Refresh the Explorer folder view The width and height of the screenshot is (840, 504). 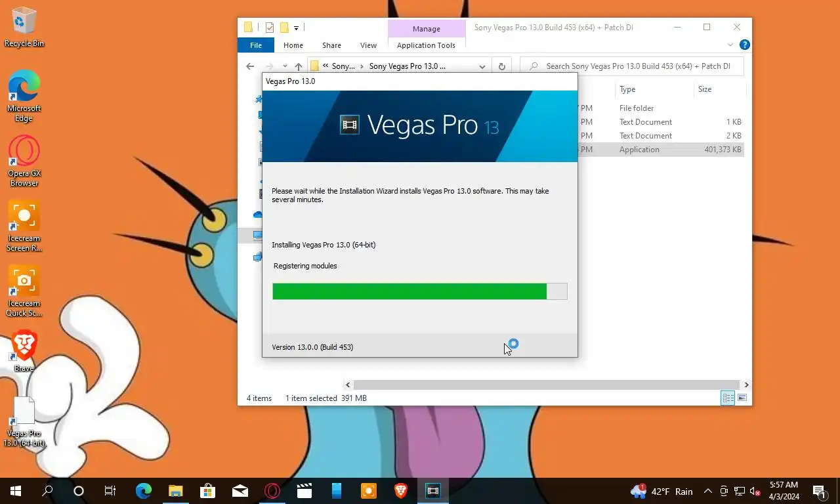(x=502, y=66)
